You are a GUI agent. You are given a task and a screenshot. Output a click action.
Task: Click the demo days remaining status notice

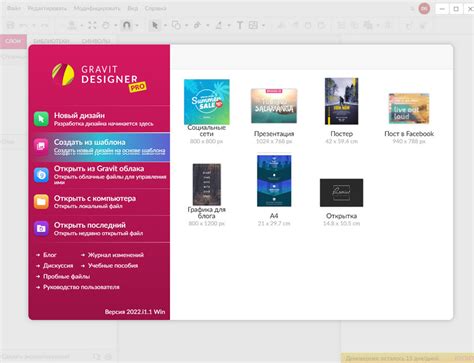point(407,358)
